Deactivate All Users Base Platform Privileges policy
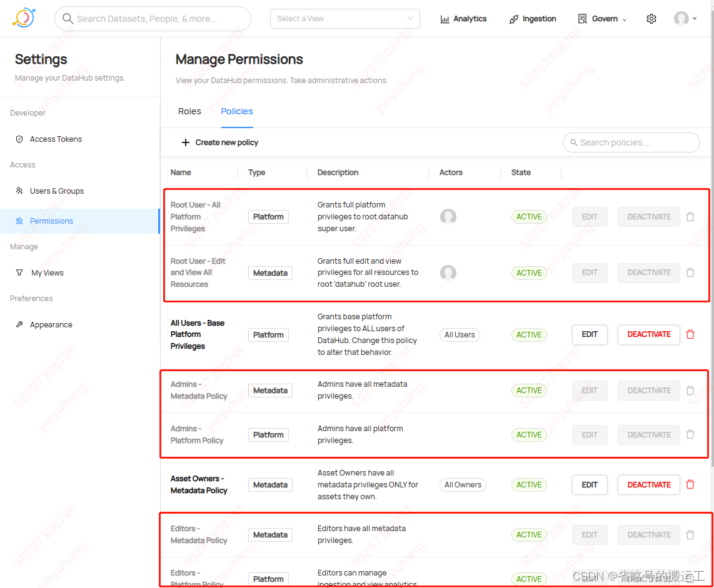Screen dimensions: 714x588 point(649,334)
